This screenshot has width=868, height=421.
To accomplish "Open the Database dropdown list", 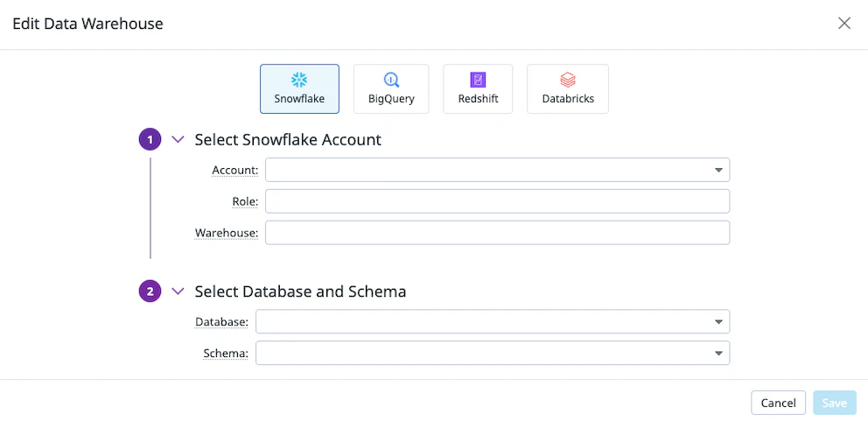I will tap(717, 322).
